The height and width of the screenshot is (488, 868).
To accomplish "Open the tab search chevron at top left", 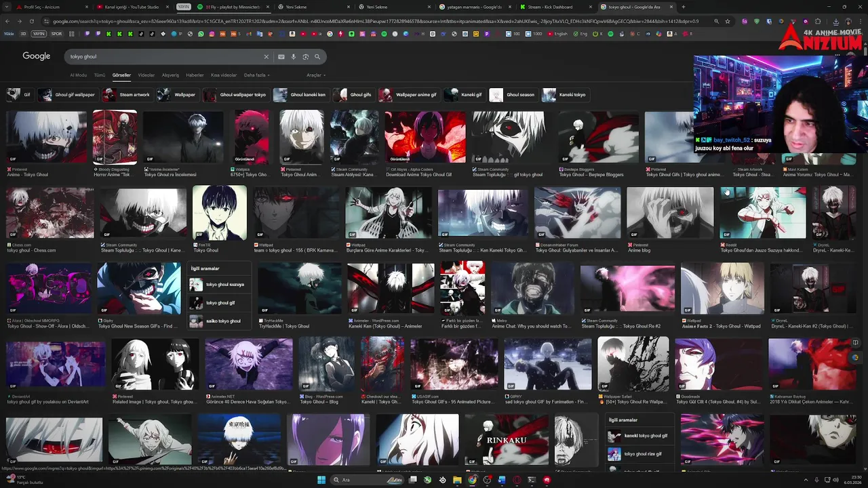I will 7,7.
